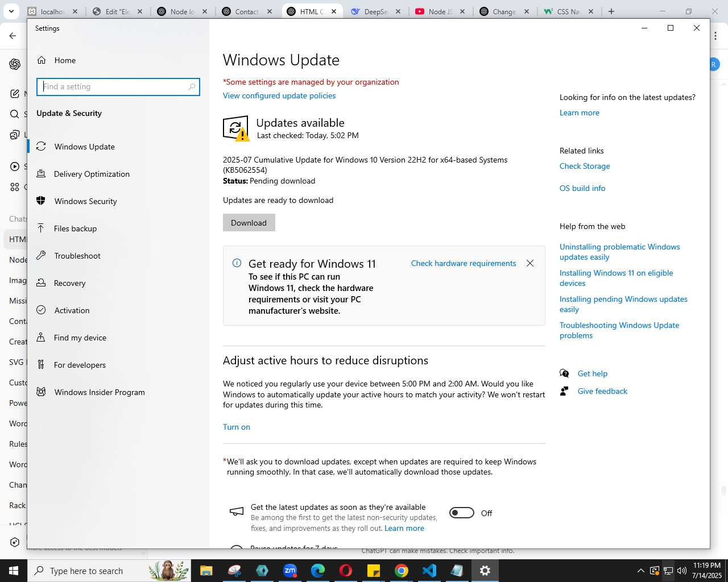The height and width of the screenshot is (582, 728).
Task: Show hidden icons in system tray
Action: pos(641,571)
